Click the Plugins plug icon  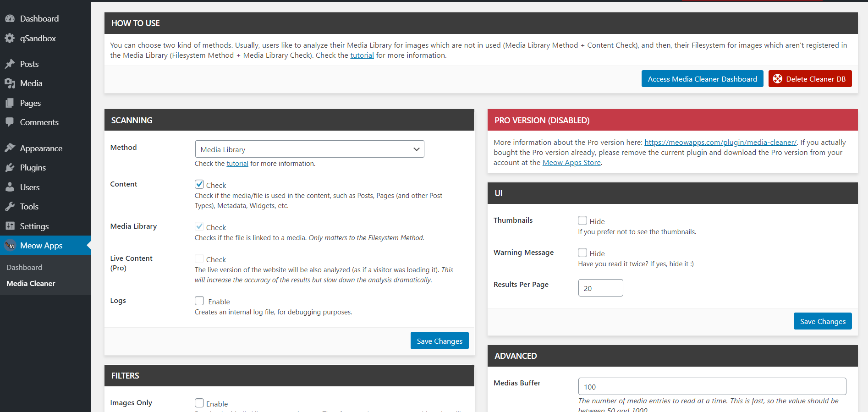coord(10,168)
